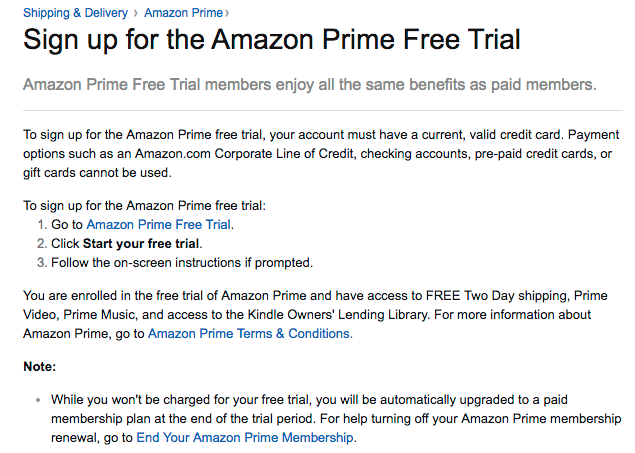Screen dimensions: 635x453
Task: Click the page heading Sign up for the Amazon Prime Free Trial
Action: [x=272, y=40]
